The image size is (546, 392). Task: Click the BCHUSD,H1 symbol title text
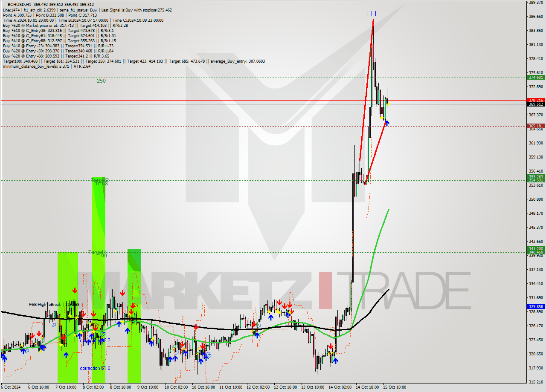19,4
